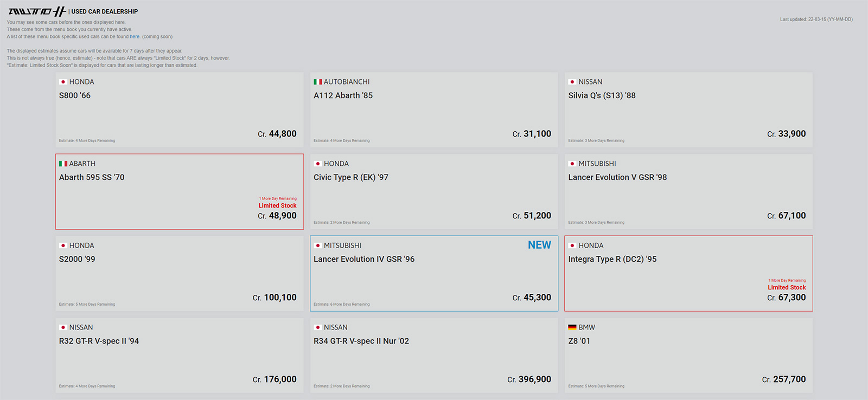
Task: Click the site logo in the header
Action: pos(37,11)
